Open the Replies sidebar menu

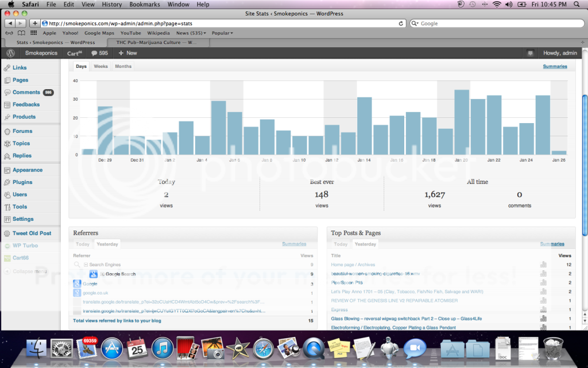click(22, 155)
